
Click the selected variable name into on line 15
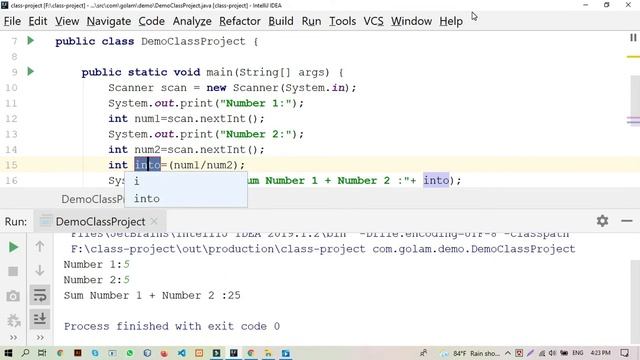pyautogui.click(x=147, y=165)
